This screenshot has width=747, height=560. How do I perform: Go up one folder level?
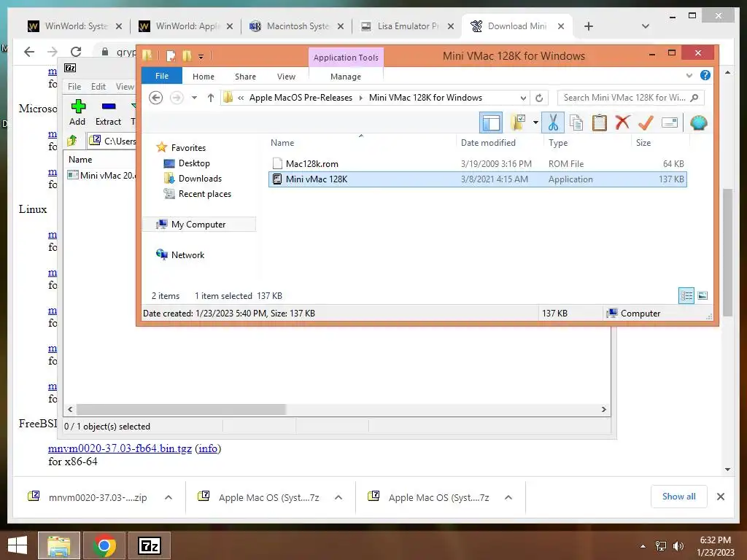(x=211, y=98)
